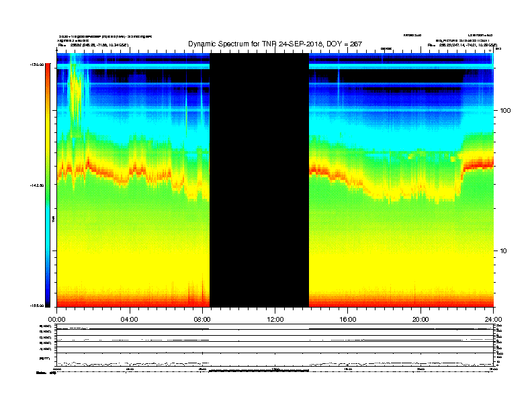The image size is (532, 411).
Task: Click the black data gap region
Action: [x=259, y=180]
